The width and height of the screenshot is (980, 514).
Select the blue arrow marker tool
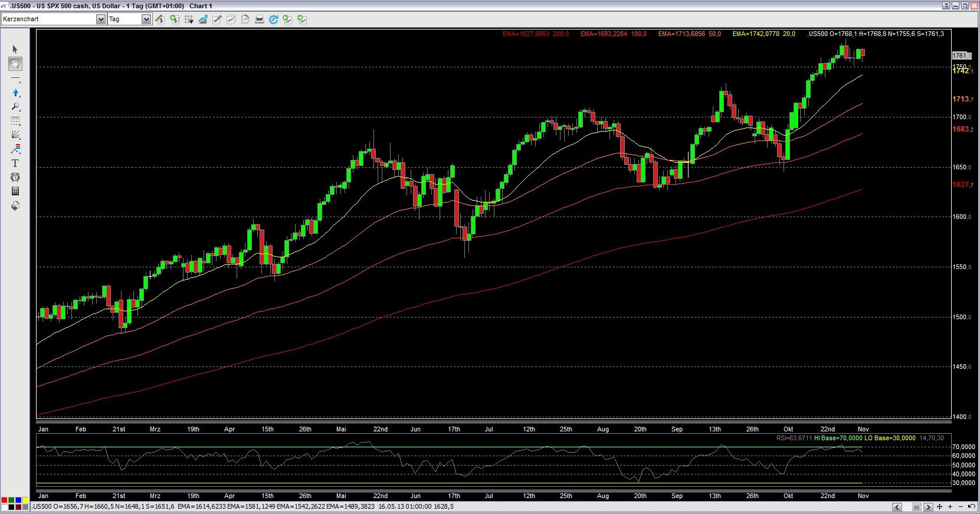coord(15,93)
